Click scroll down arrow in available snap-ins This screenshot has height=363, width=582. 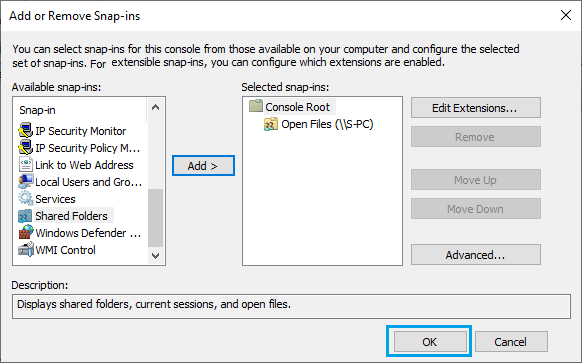point(156,255)
